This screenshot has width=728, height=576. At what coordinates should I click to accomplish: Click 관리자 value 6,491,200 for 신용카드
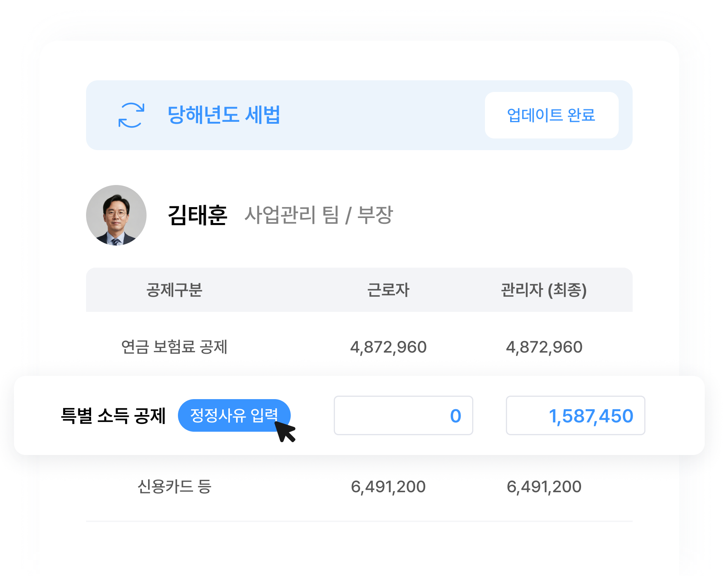click(x=544, y=486)
